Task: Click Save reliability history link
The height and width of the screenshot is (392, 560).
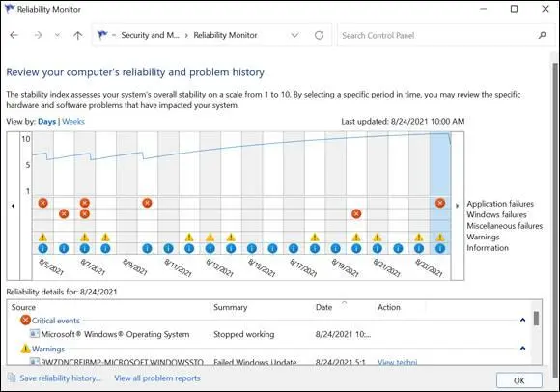Action: tap(61, 378)
